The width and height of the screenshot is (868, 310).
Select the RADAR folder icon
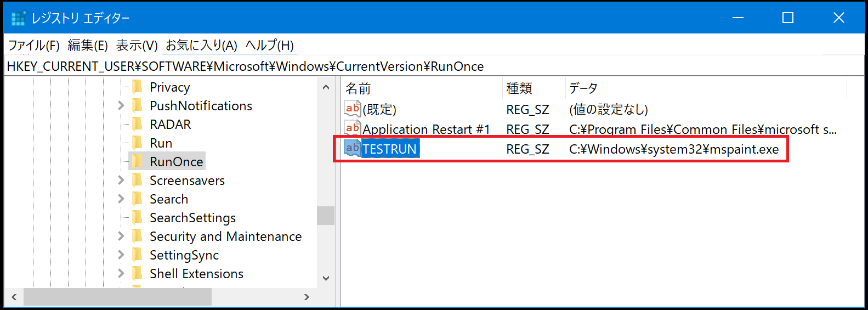pyautogui.click(x=138, y=124)
